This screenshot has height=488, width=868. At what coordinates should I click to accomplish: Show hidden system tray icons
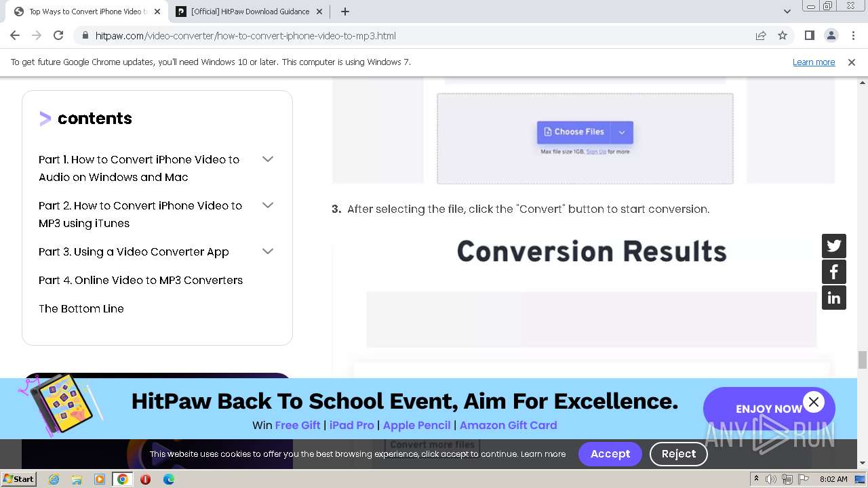[x=757, y=479]
